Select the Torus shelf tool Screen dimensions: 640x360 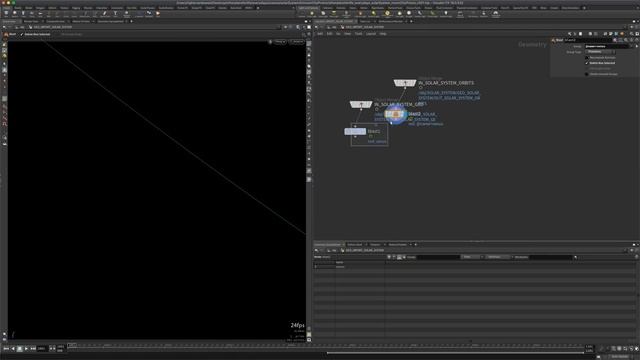pyautogui.click(x=32, y=13)
